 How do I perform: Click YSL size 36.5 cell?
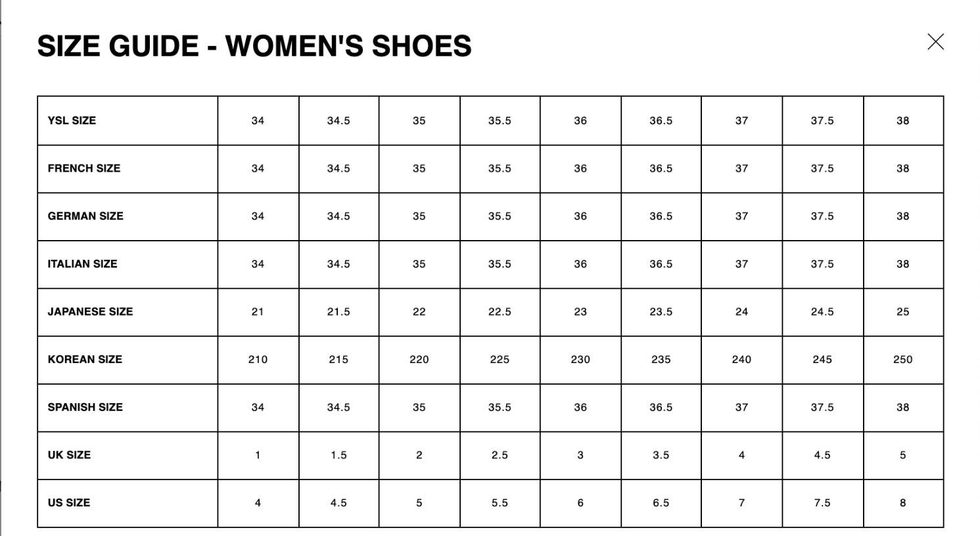pyautogui.click(x=661, y=120)
